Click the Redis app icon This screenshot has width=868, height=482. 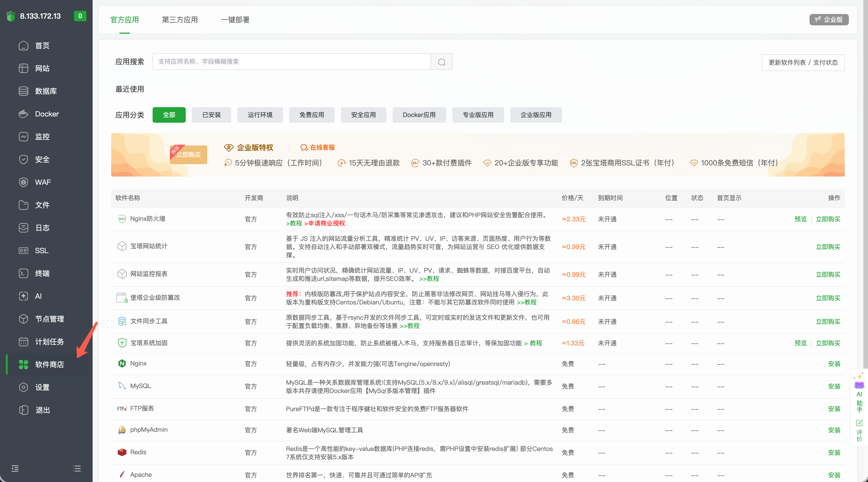(122, 452)
